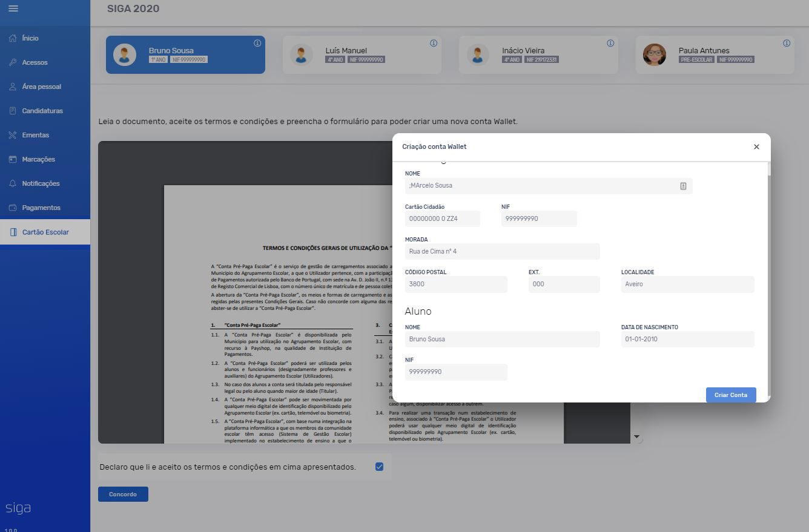The width and height of the screenshot is (809, 532).
Task: Click info icon on Inácio Vieira card
Action: click(610, 44)
